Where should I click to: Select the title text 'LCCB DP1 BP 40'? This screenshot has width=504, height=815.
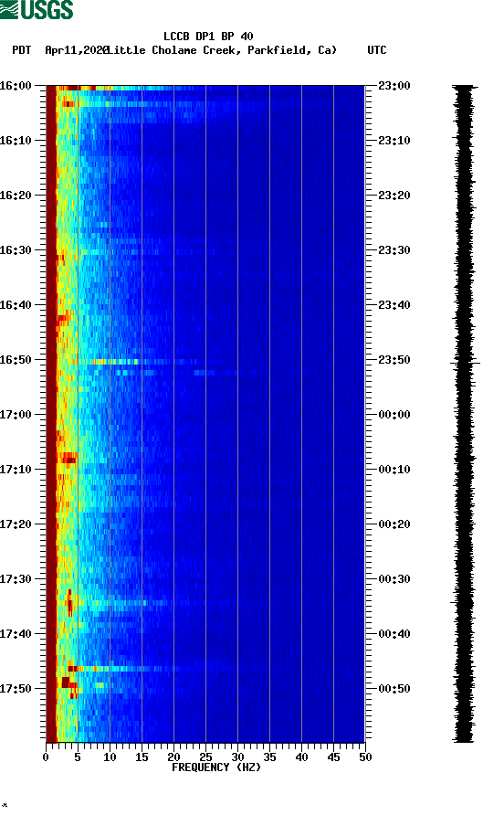(x=208, y=37)
